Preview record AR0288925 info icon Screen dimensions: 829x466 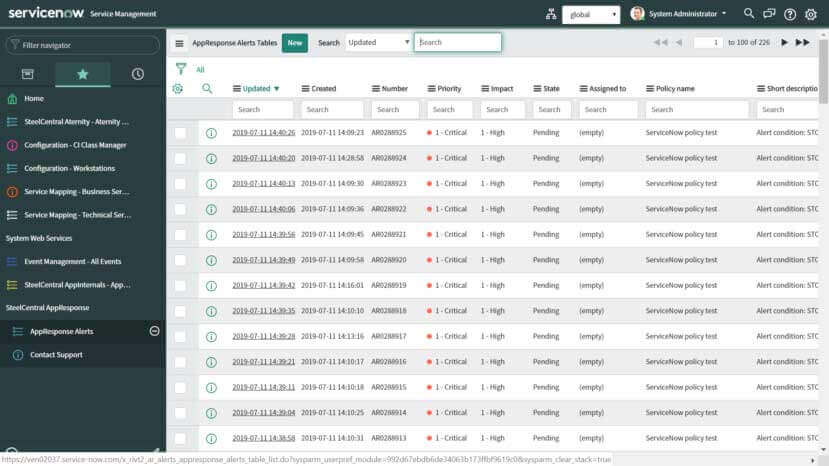[x=211, y=133]
